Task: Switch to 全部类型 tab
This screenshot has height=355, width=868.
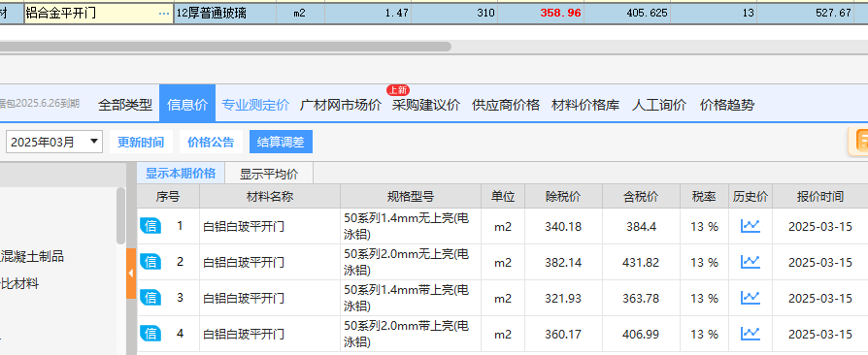Action: pyautogui.click(x=125, y=105)
